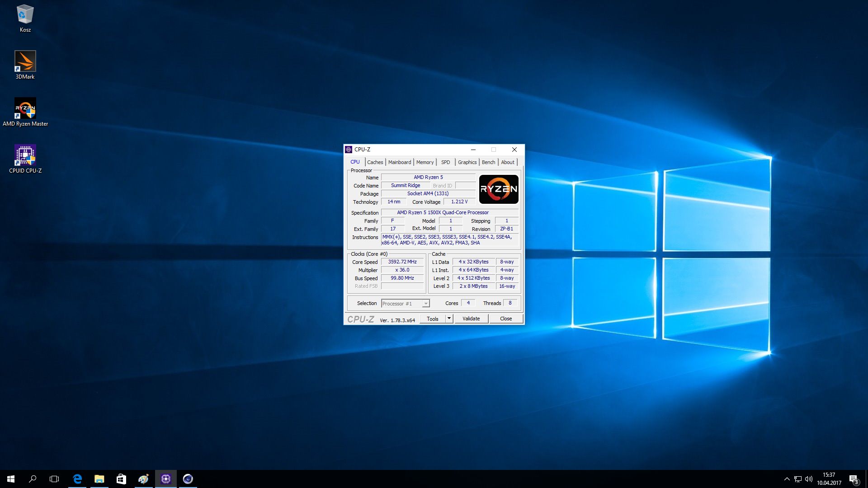
Task: Launch Microsoft Edge from the taskbar
Action: click(77, 479)
